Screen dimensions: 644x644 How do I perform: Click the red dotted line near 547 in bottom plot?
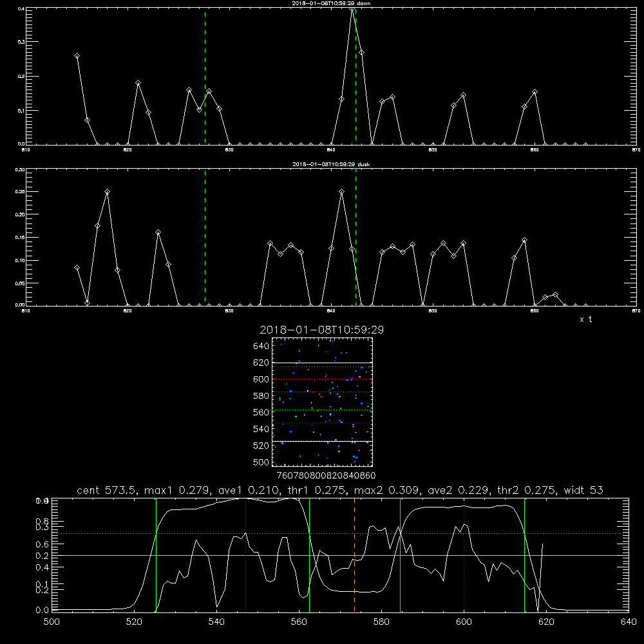[x=245, y=555]
